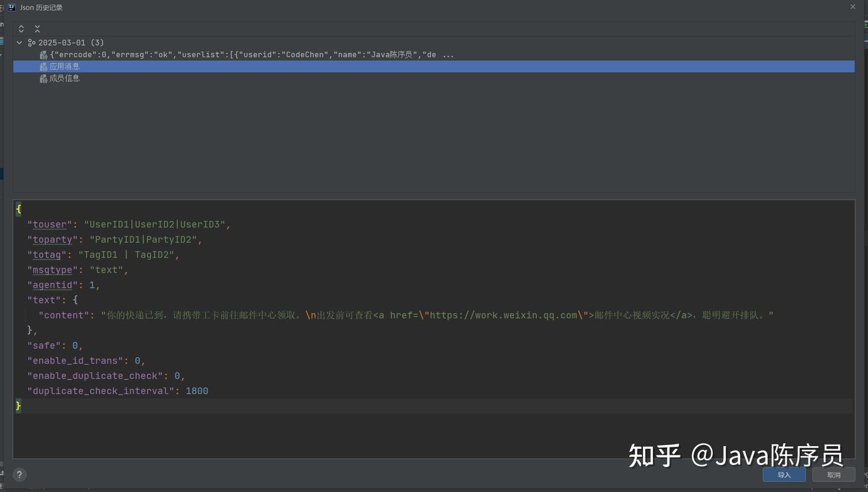Collapse the 2025-03-01 history group chevron

click(19, 42)
